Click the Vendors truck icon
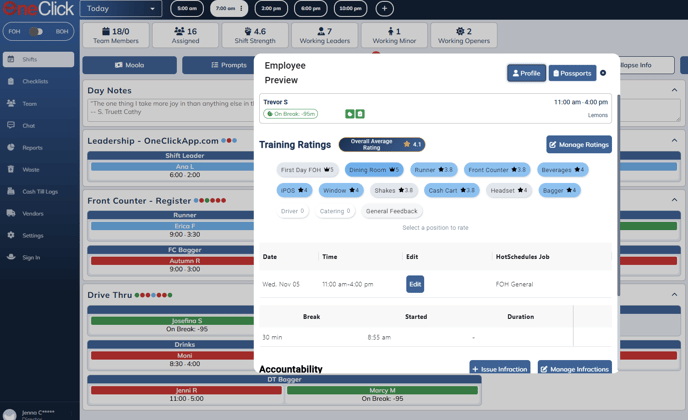Image resolution: width=688 pixels, height=420 pixels. pyautogui.click(x=11, y=213)
